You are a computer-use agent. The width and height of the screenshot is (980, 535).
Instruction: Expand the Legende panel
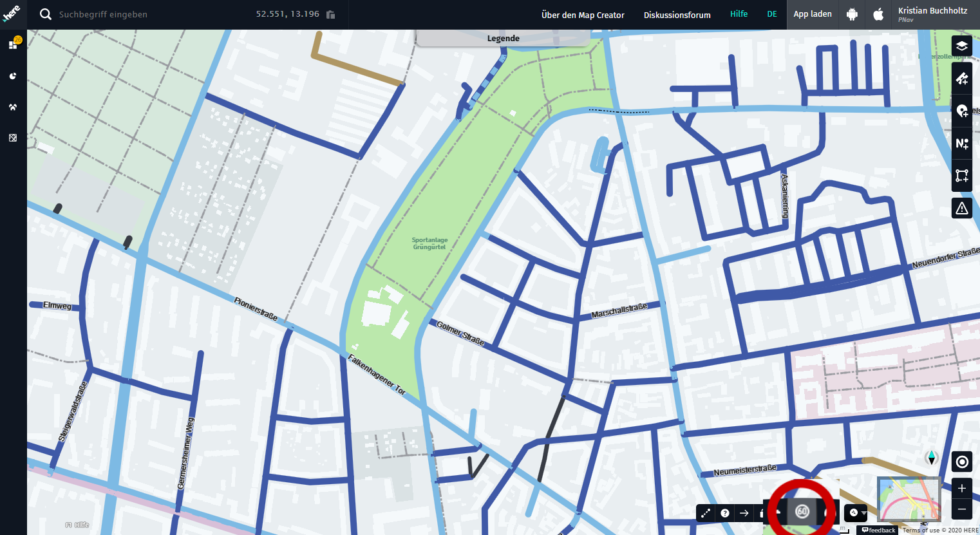[503, 39]
